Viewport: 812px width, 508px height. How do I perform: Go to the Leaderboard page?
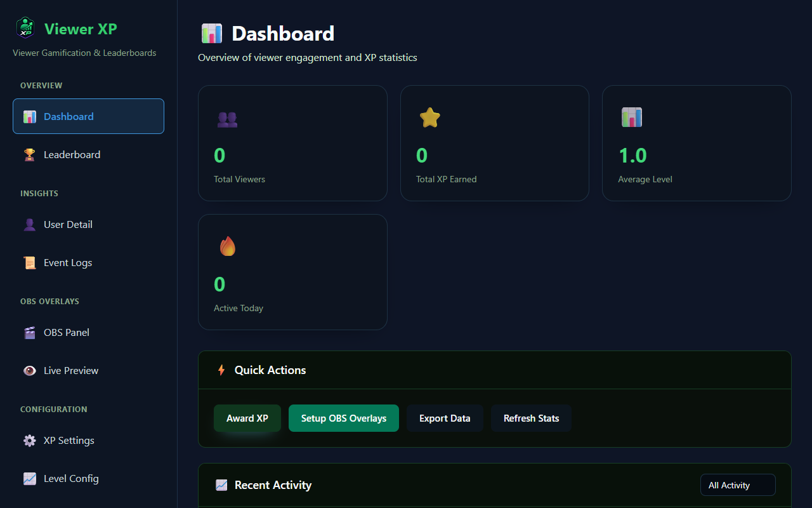point(88,154)
